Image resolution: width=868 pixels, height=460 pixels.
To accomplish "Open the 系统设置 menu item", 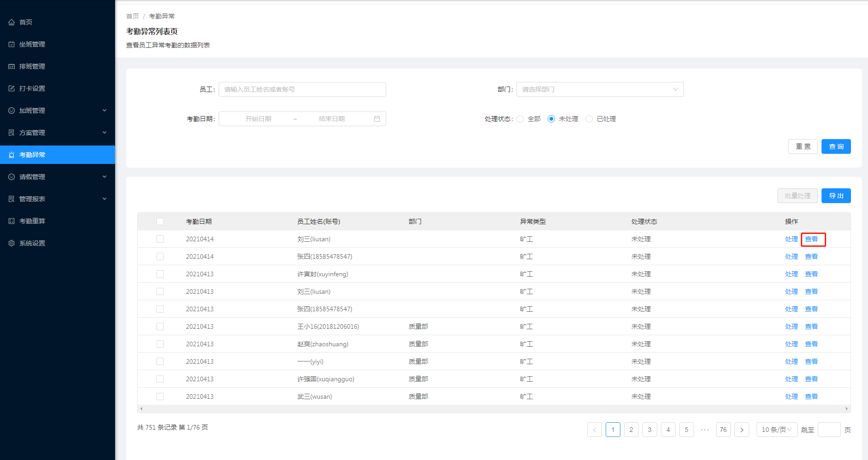I will click(x=58, y=243).
